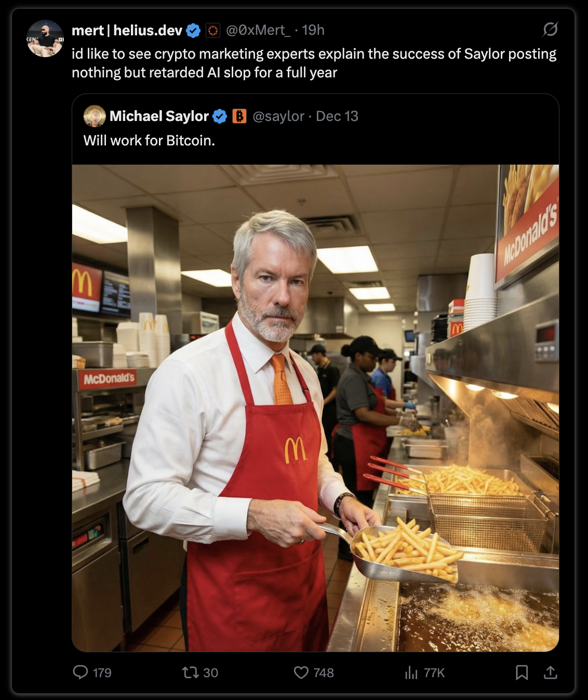This screenshot has width=588, height=700.
Task: Click the share upload icon
Action: click(x=550, y=672)
